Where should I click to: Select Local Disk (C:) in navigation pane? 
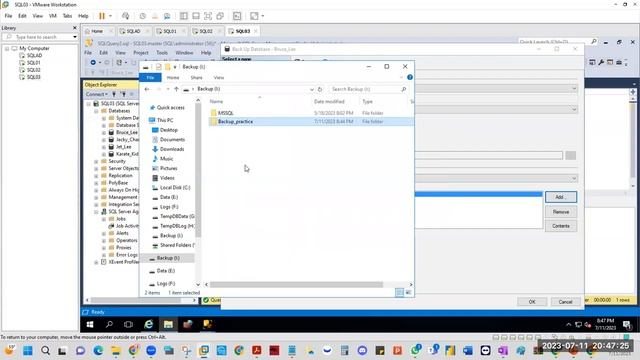tap(175, 188)
